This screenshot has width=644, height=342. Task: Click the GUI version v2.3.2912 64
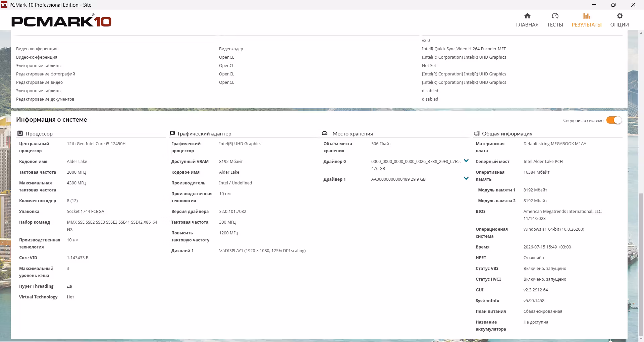point(536,290)
